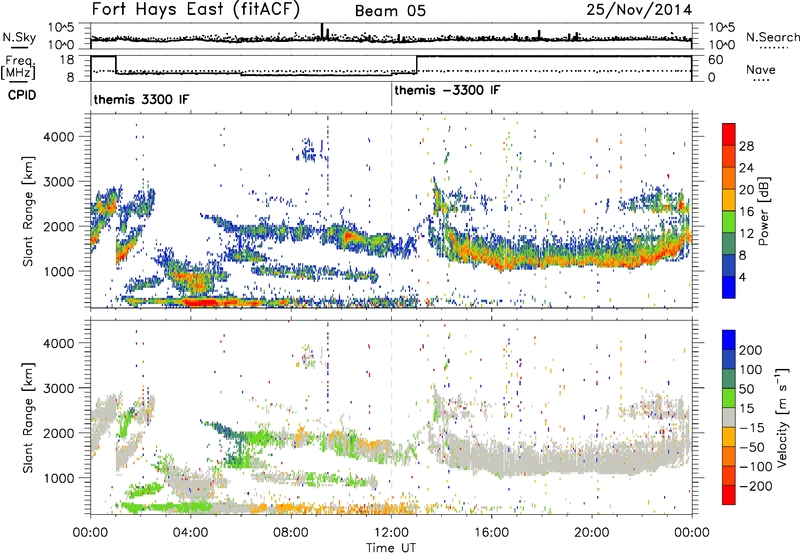Click the 'Freq. [MHz]' axis label
The image size is (800, 554).
[x=19, y=67]
